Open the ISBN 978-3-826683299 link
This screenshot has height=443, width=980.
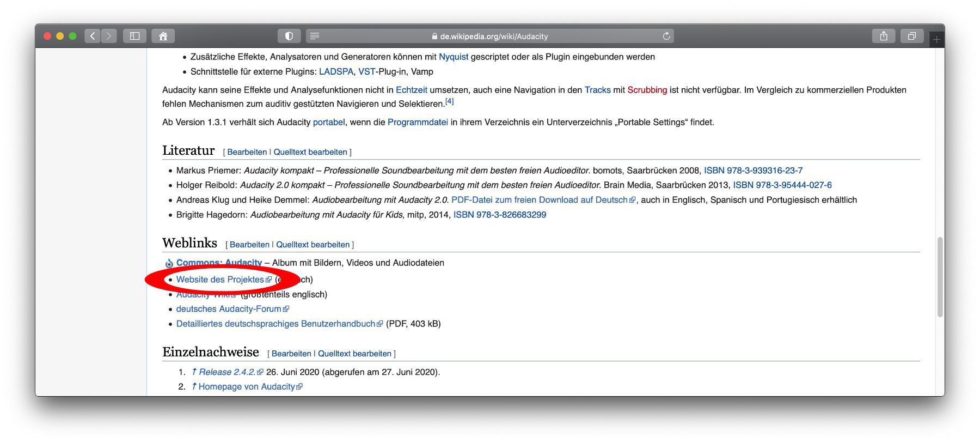[499, 215]
